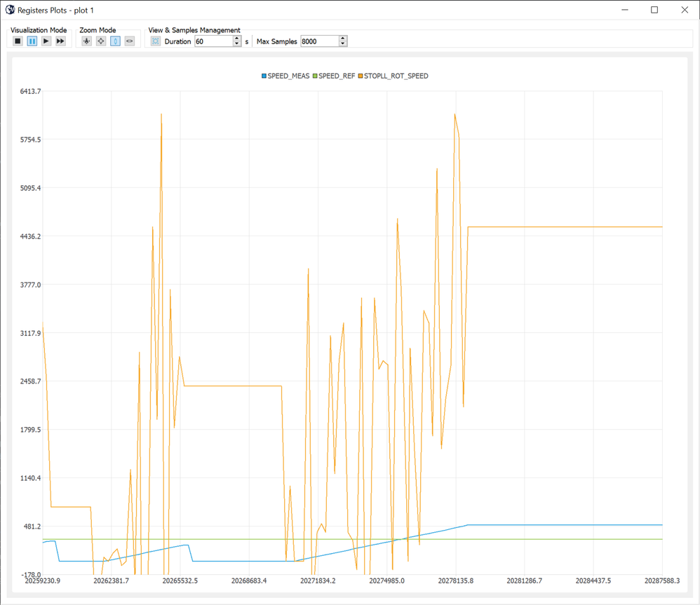Click the x-axis value 20262381.7
Screen dimensions: 700x605
coord(111,580)
